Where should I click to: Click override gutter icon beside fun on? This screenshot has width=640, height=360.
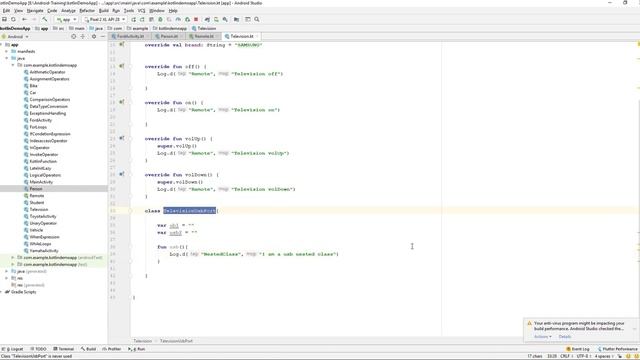click(122, 102)
